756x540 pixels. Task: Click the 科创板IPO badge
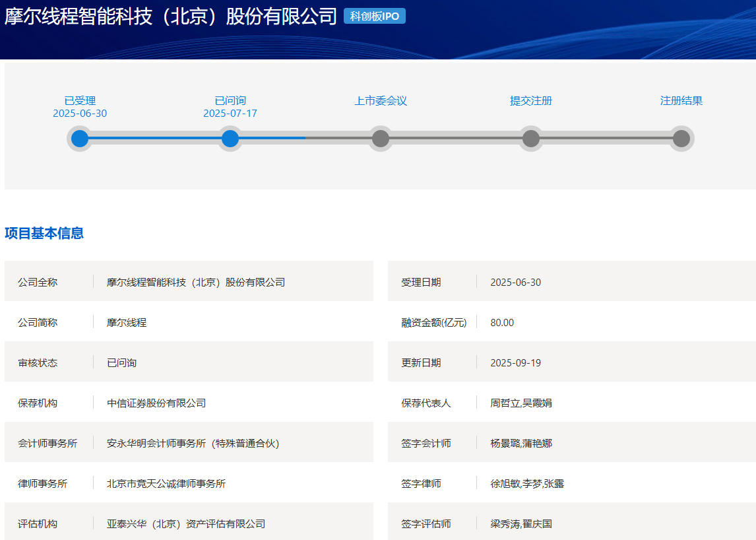(x=373, y=17)
